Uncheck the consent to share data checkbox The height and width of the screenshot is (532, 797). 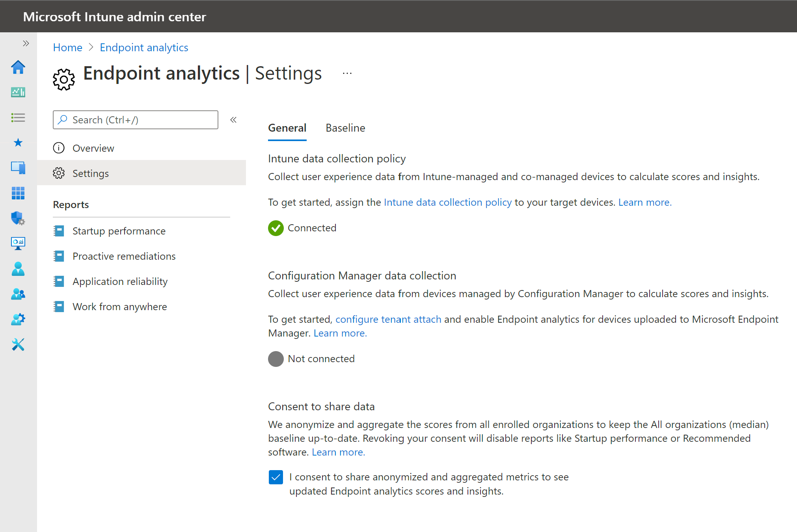(x=276, y=477)
